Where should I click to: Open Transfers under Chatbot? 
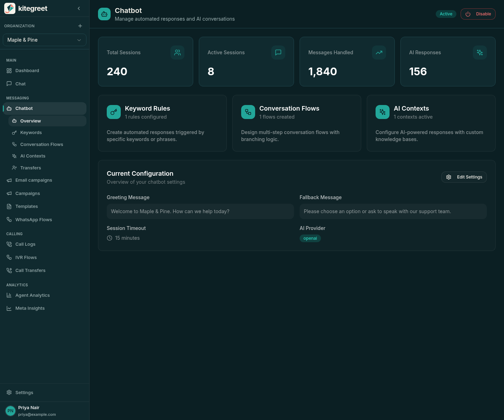[47, 168]
